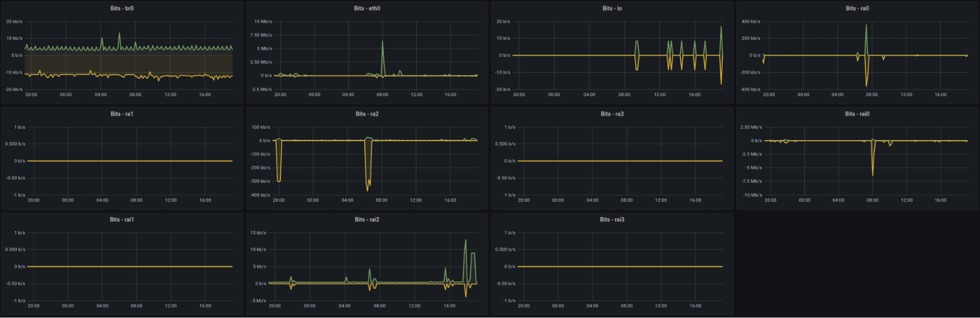Open the Bits - lo panel title menu
Screen dimensions: 980x318
pyautogui.click(x=612, y=8)
